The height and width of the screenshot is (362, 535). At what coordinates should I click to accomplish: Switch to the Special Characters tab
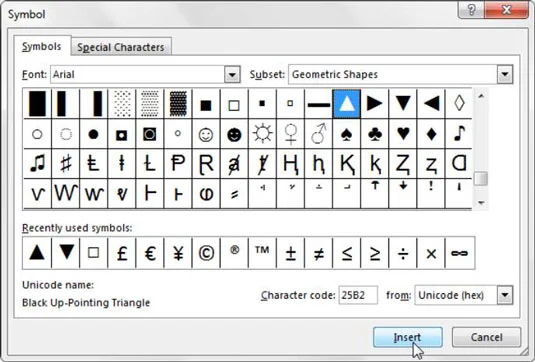click(121, 47)
